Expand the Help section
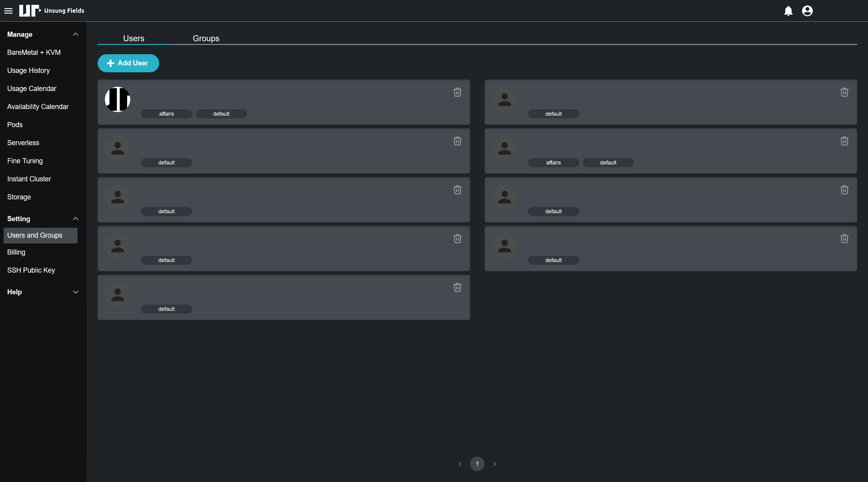Image resolution: width=868 pixels, height=482 pixels. point(75,292)
